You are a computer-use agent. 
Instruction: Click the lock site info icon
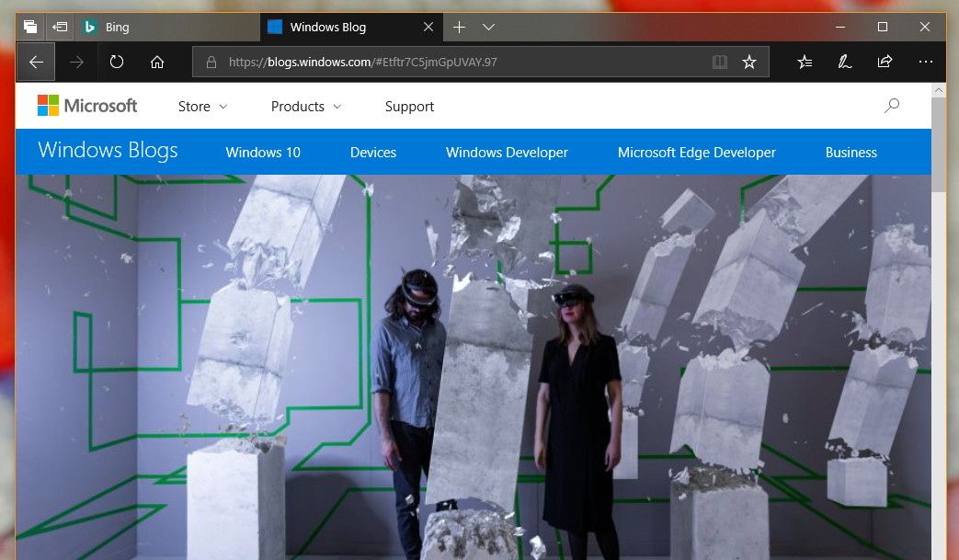(211, 62)
